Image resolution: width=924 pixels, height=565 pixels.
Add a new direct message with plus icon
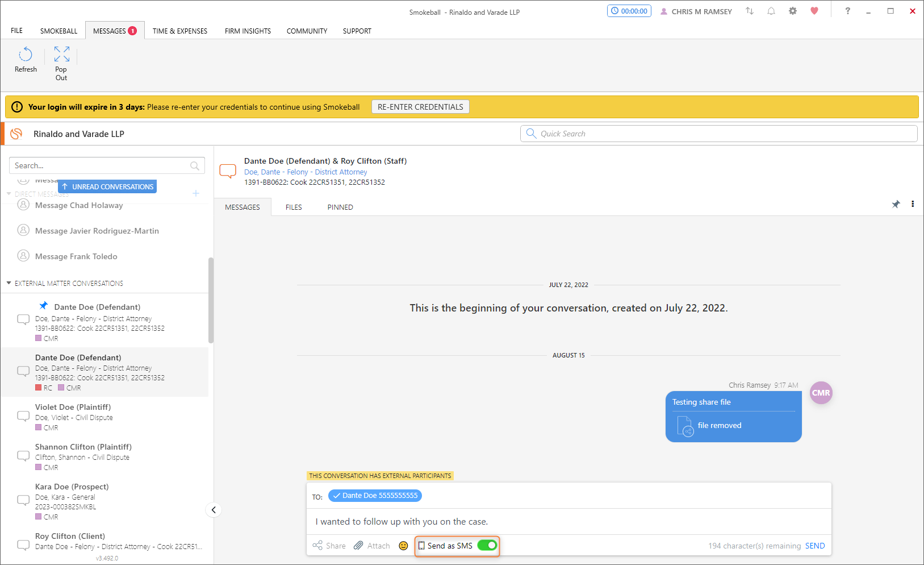[196, 193]
